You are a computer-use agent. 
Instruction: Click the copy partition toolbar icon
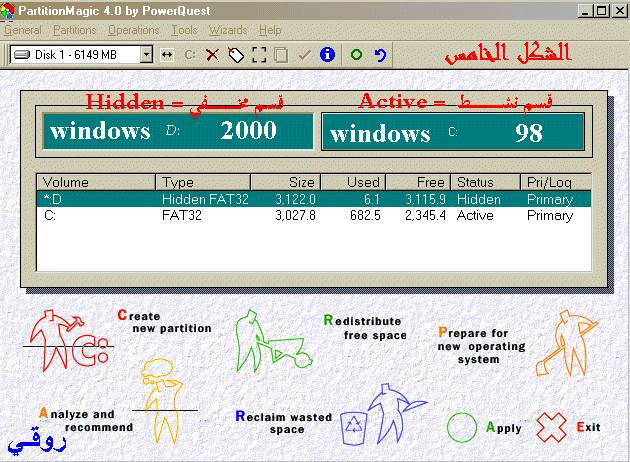pyautogui.click(x=281, y=55)
